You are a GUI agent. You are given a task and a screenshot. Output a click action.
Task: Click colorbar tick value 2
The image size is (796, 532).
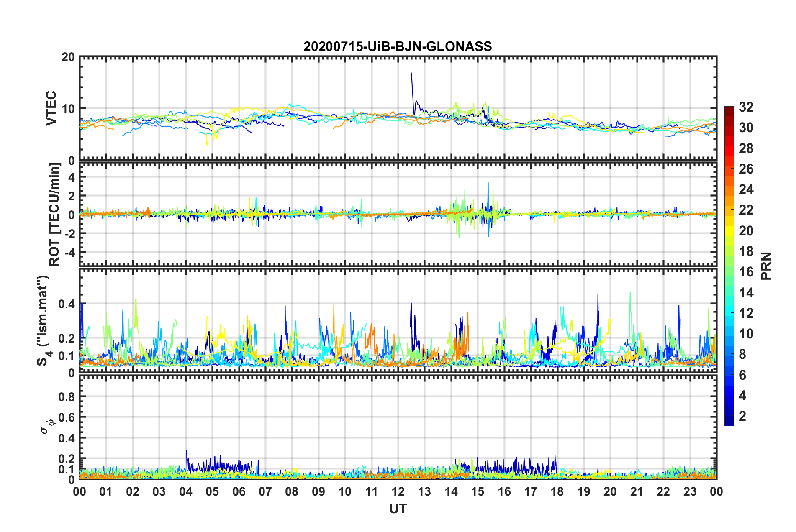tap(742, 416)
